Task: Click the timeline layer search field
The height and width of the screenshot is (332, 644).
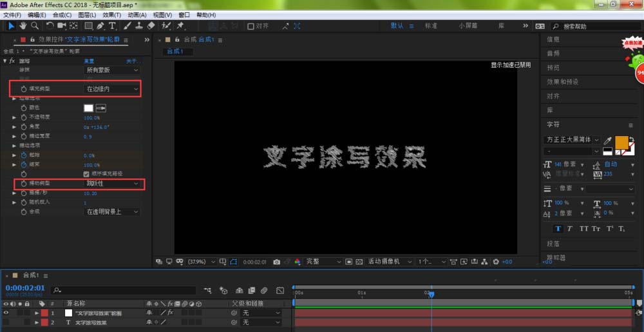Action: click(123, 291)
